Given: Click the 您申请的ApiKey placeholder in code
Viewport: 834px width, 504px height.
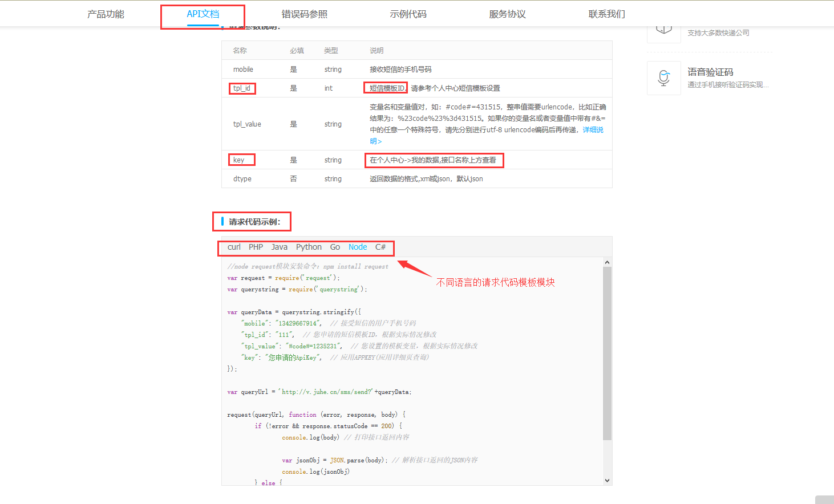Looking at the screenshot, I should pos(292,357).
